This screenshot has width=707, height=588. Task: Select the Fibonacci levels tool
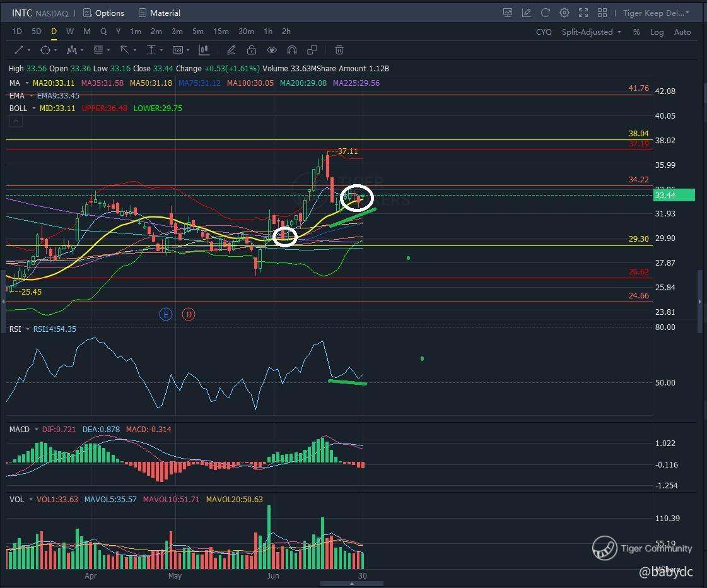[x=98, y=50]
